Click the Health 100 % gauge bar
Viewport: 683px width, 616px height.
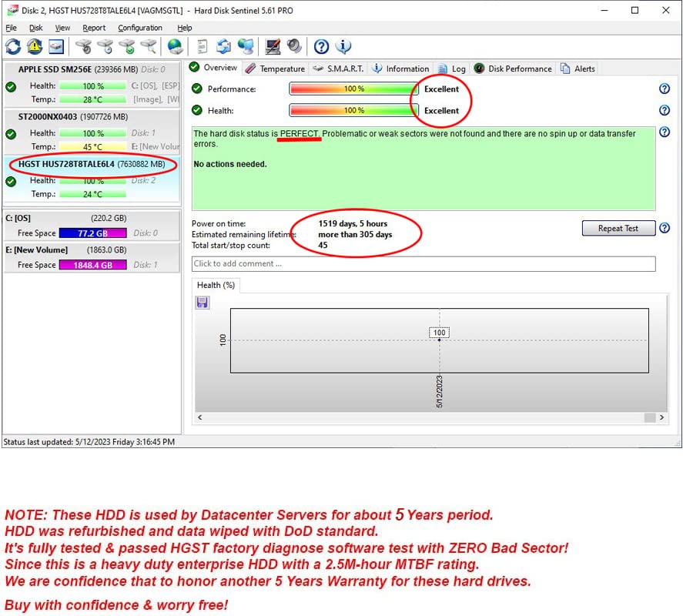pyautogui.click(x=353, y=110)
